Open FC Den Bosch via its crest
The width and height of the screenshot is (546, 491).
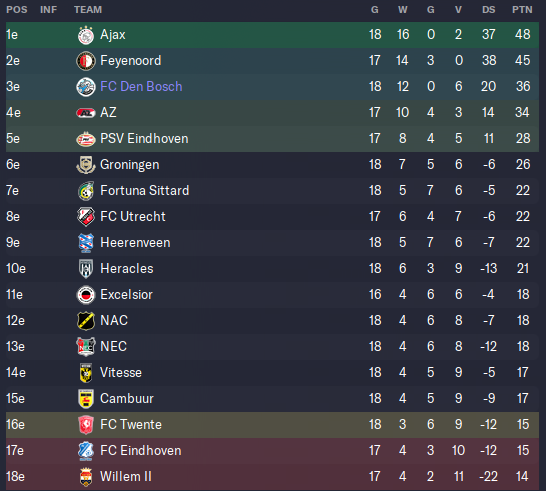(x=86, y=87)
